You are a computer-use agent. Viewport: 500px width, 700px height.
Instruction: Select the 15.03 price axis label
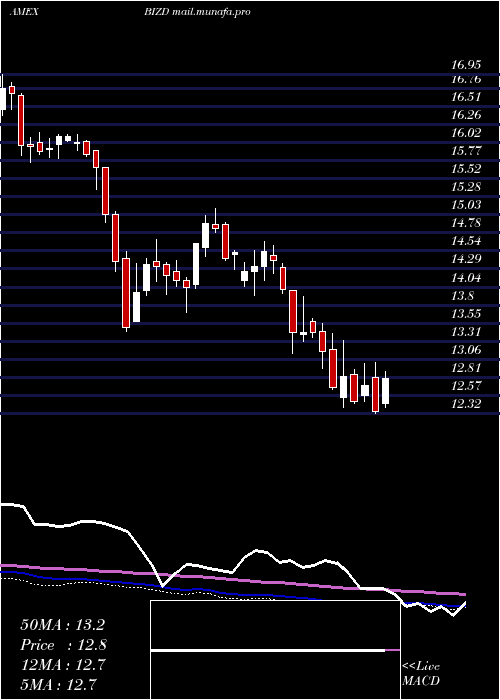(466, 205)
